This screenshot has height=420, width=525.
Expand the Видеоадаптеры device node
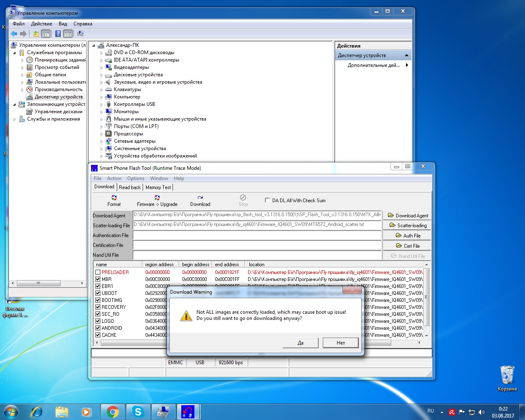coord(101,68)
